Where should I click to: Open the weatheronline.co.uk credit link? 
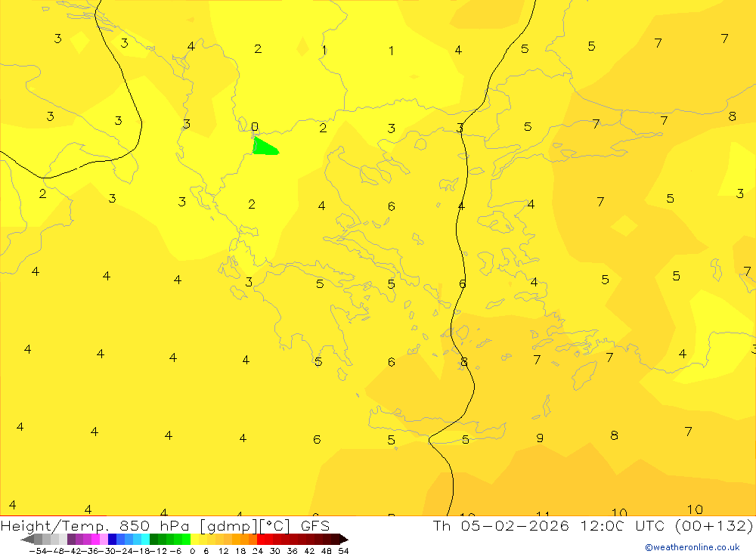click(x=692, y=547)
